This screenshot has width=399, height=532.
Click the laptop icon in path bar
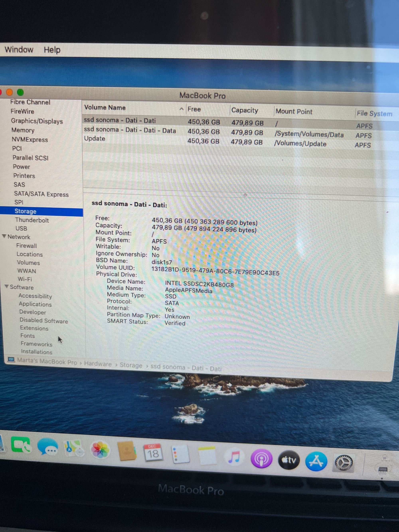pyautogui.click(x=11, y=360)
